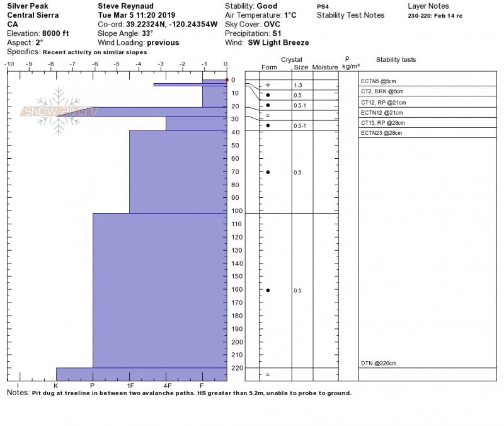Click the Layer Notes heading
This screenshot has width=504, height=426.
(x=428, y=6)
